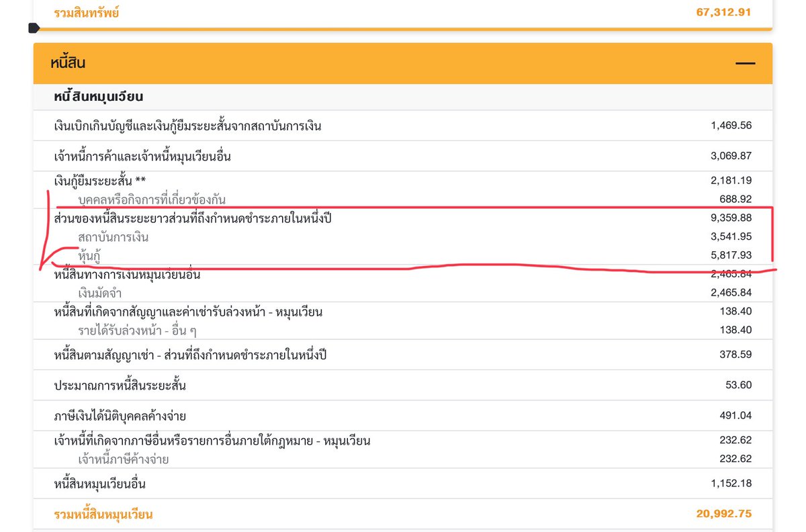Click the value 5,817.93
806x532 pixels.
pos(731,255)
